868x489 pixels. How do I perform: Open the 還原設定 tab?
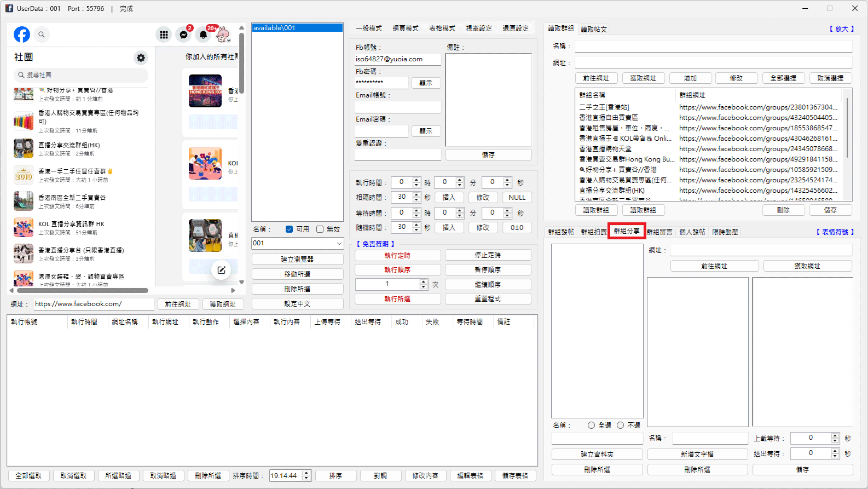coord(516,28)
